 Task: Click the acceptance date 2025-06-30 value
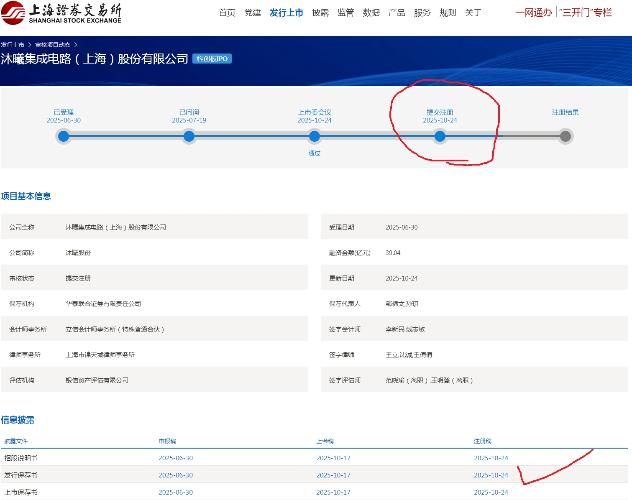(x=401, y=227)
